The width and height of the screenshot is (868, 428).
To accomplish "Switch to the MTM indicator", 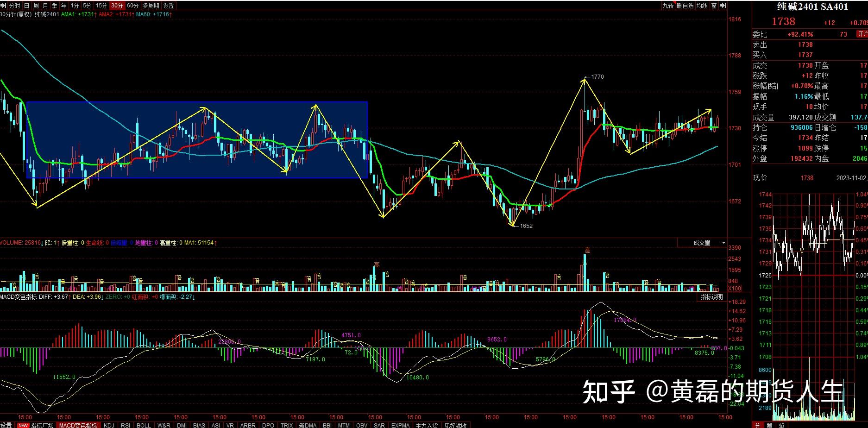I will click(344, 425).
